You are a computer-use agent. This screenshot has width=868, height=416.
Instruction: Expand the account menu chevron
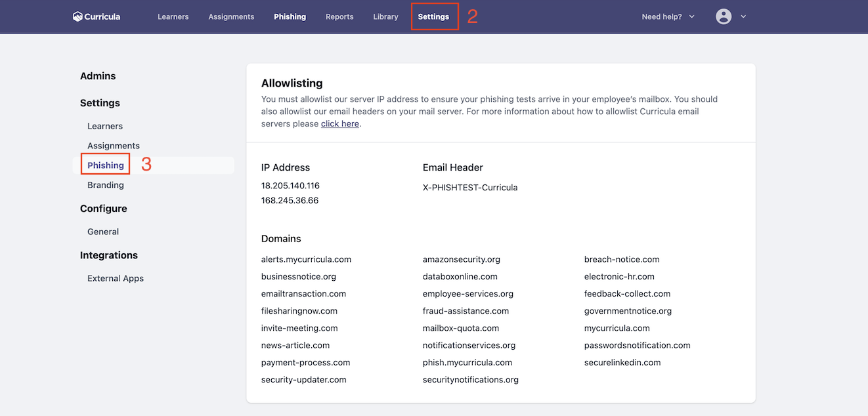click(x=743, y=17)
